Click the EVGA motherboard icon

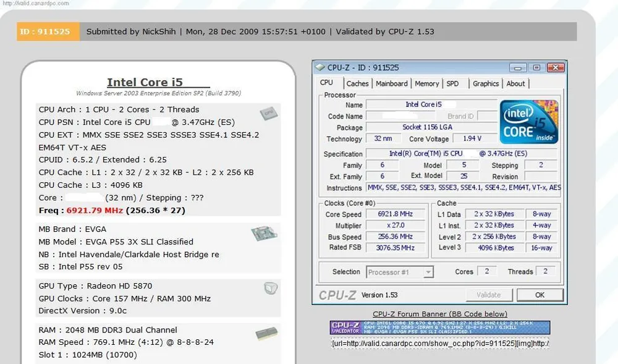pyautogui.click(x=263, y=234)
